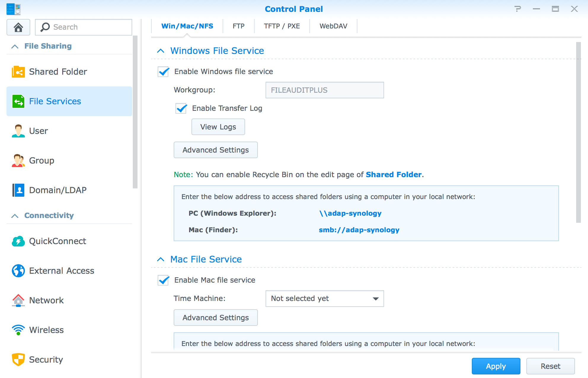The height and width of the screenshot is (378, 588).
Task: Click the User sidebar icon
Action: [x=18, y=131]
